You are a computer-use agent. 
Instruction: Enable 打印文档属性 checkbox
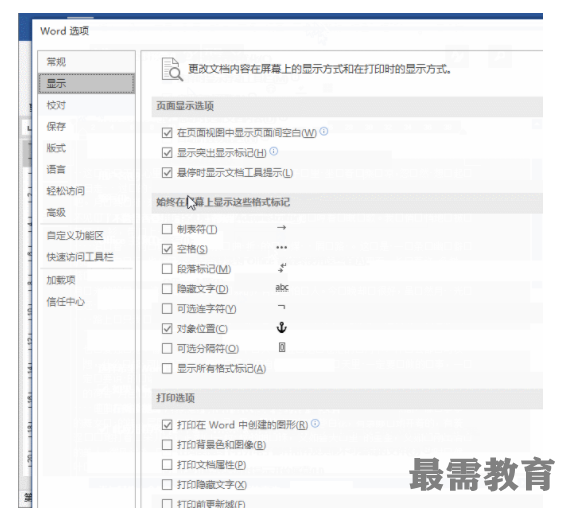coord(167,465)
